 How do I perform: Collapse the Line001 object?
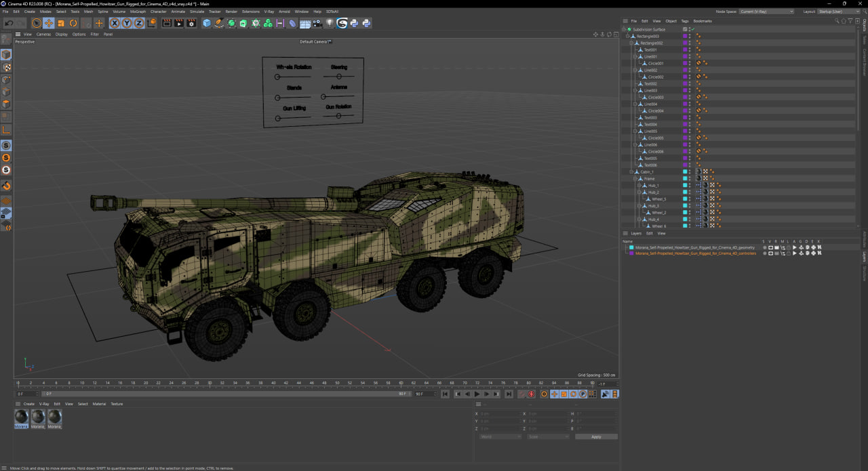635,56
